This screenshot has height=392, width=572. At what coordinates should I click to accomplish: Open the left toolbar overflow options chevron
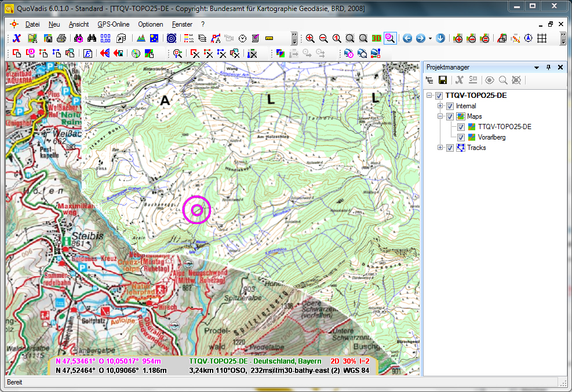[294, 38]
